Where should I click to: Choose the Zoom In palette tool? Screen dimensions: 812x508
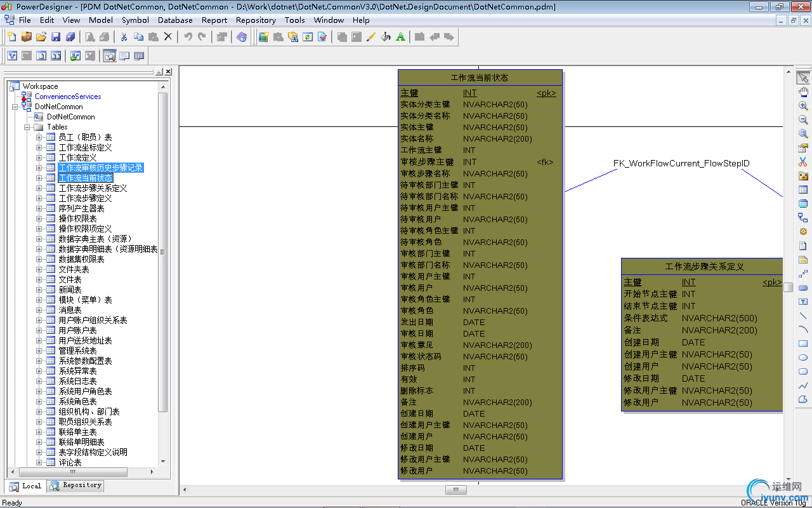coord(803,105)
